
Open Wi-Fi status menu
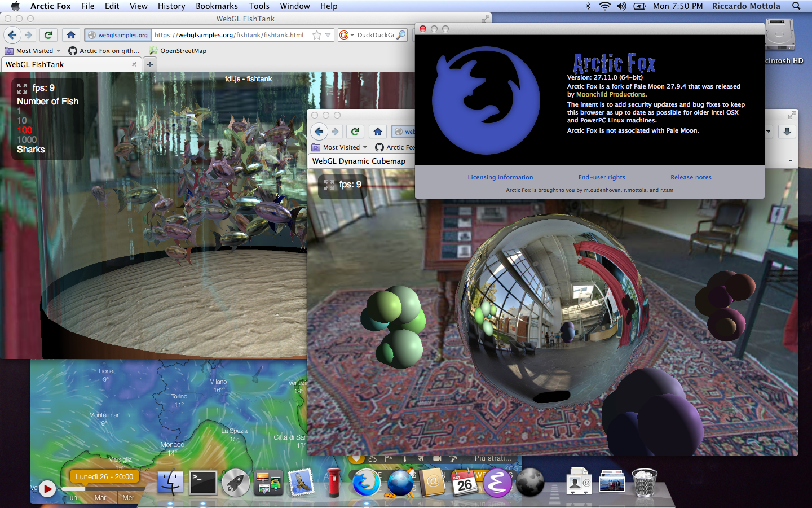click(604, 6)
